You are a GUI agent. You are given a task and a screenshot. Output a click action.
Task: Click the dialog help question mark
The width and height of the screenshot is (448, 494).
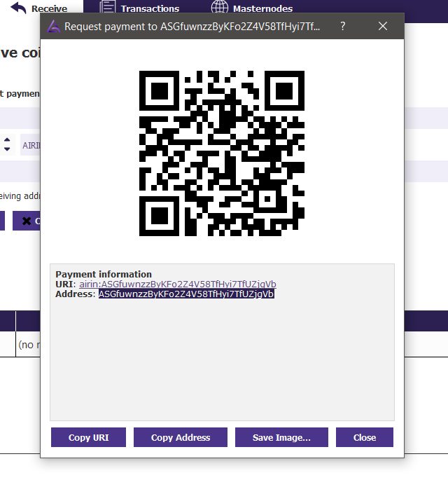point(343,26)
